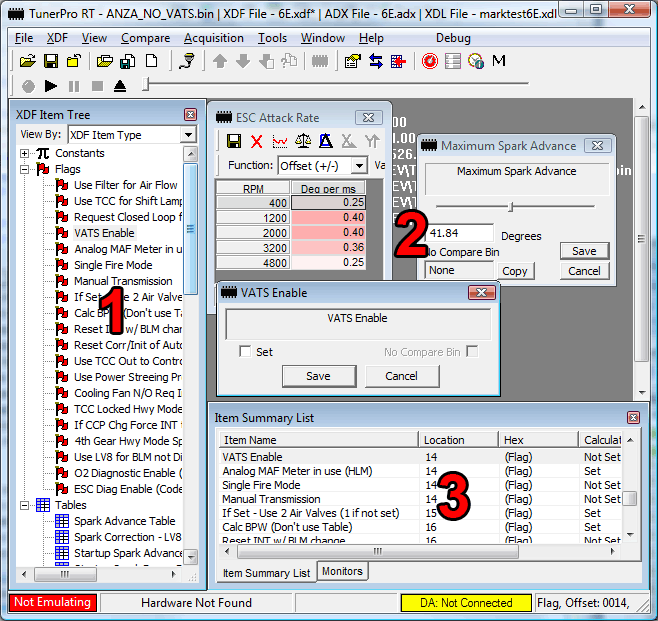Click the Maximum Spark Advance slider thumb

tap(511, 207)
